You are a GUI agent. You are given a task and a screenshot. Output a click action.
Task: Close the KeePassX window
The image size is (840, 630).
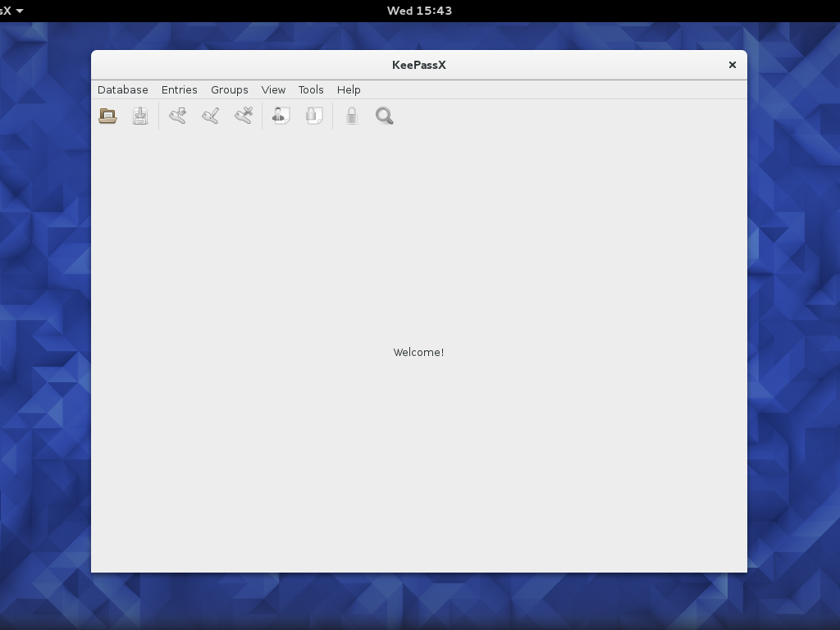point(733,65)
